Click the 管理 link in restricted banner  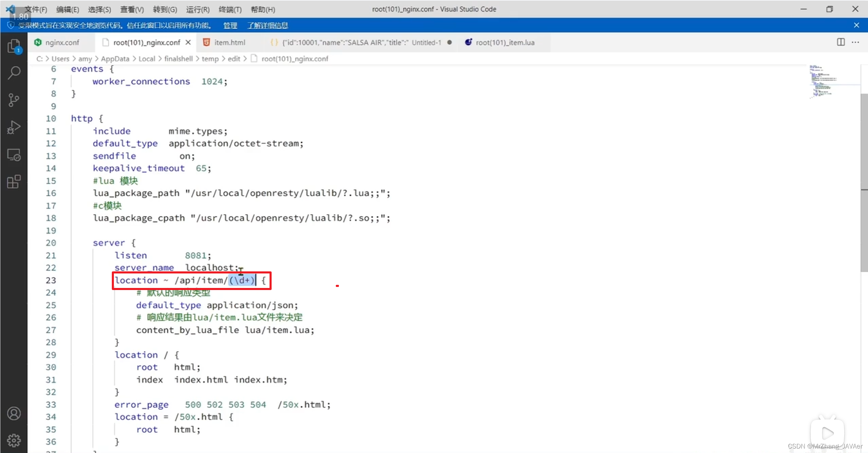pyautogui.click(x=230, y=25)
